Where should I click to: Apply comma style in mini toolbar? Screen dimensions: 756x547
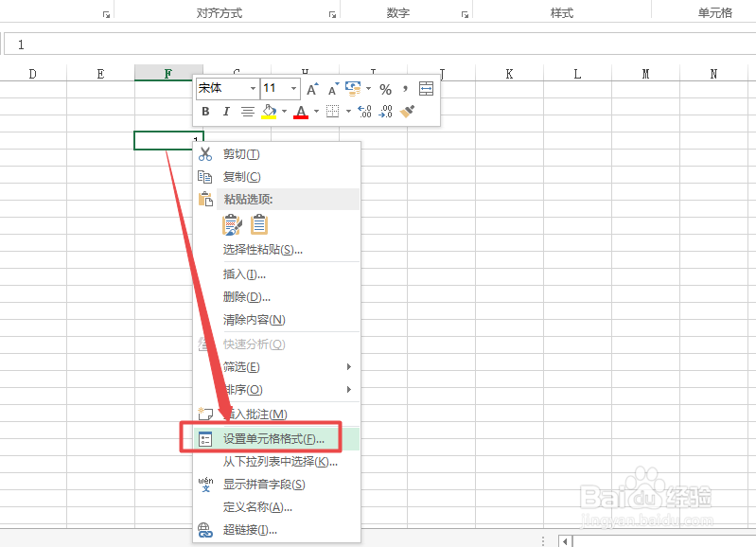point(406,89)
